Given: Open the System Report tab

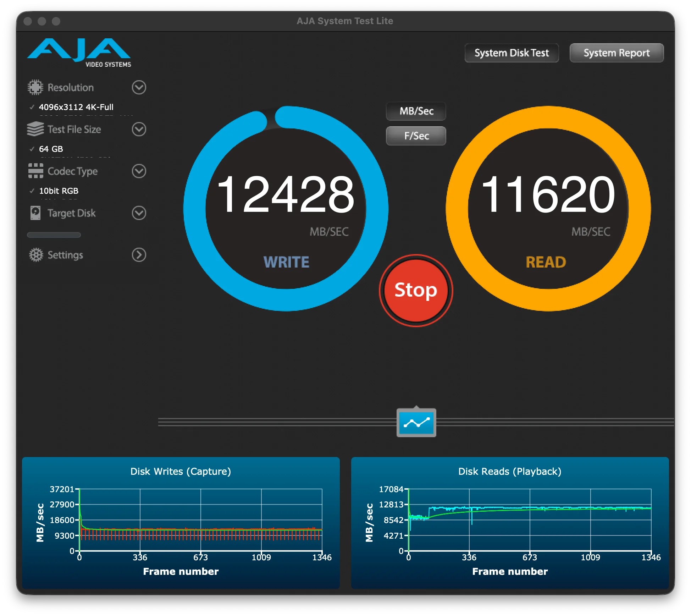Looking at the screenshot, I should (x=617, y=53).
